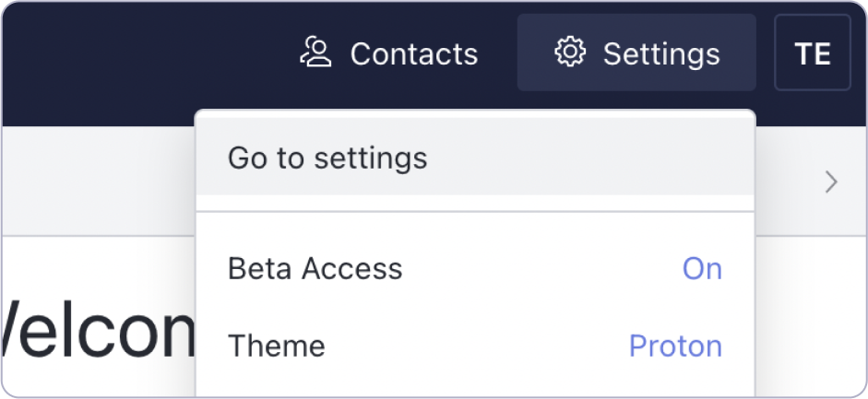The height and width of the screenshot is (399, 868).
Task: Open the Contacts panel via its label
Action: (x=414, y=53)
